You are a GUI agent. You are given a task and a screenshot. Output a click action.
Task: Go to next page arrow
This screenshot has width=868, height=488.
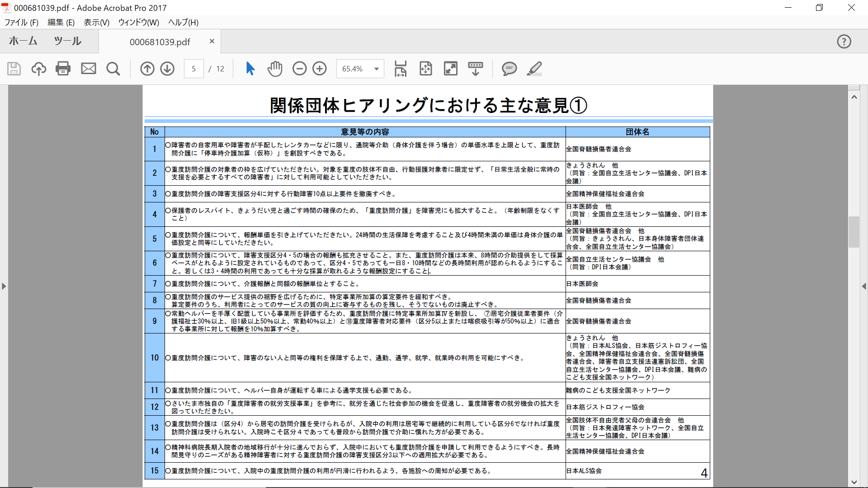click(x=167, y=69)
